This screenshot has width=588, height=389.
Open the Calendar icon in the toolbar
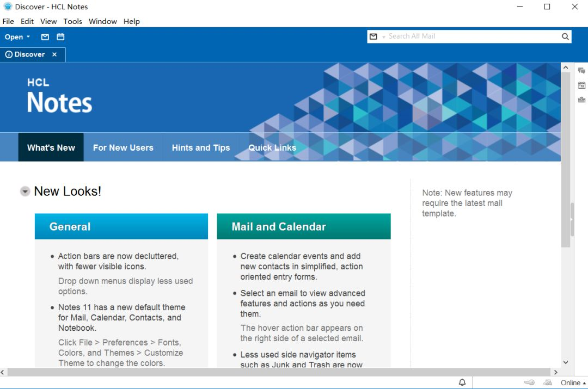tap(60, 37)
